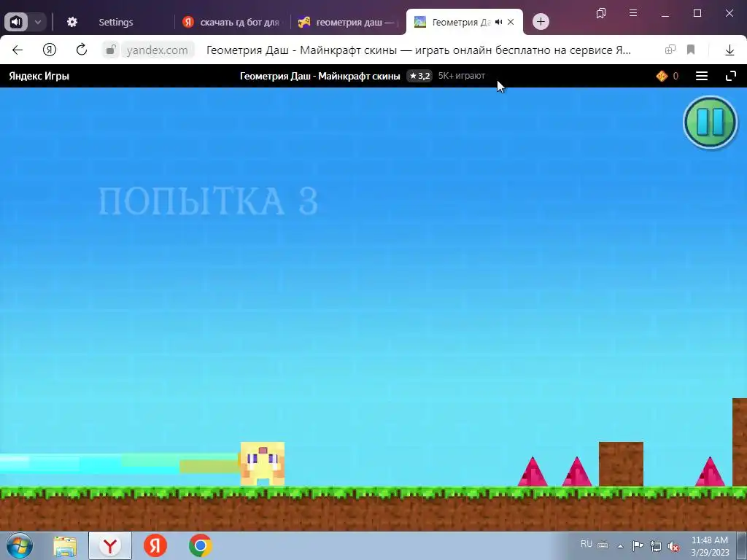Click the page title text in address bar
Viewport: 747px width, 560px height.
coord(418,50)
